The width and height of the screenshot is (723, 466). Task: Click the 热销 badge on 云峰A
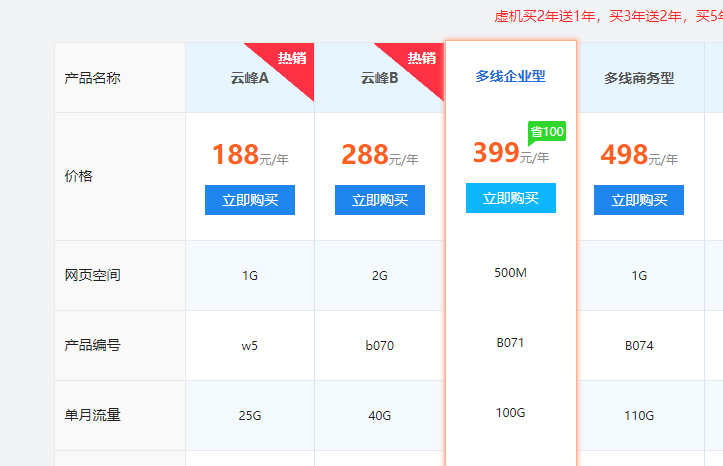click(x=292, y=59)
